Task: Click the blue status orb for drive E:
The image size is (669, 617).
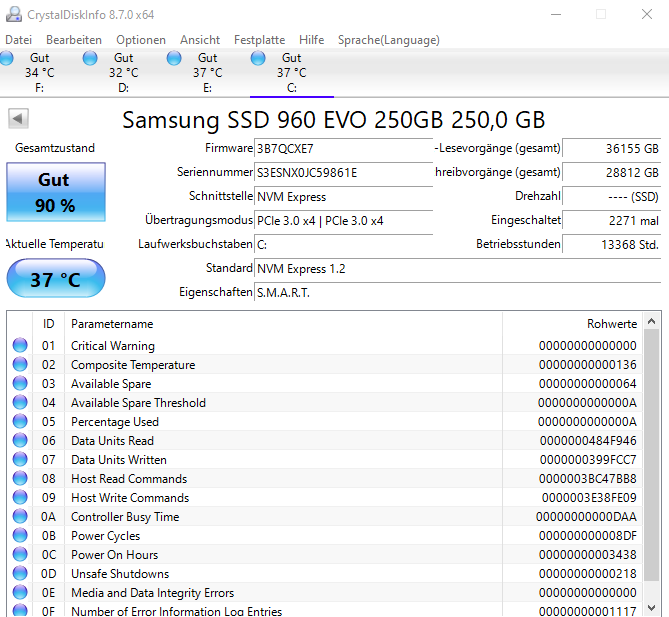Action: point(174,58)
